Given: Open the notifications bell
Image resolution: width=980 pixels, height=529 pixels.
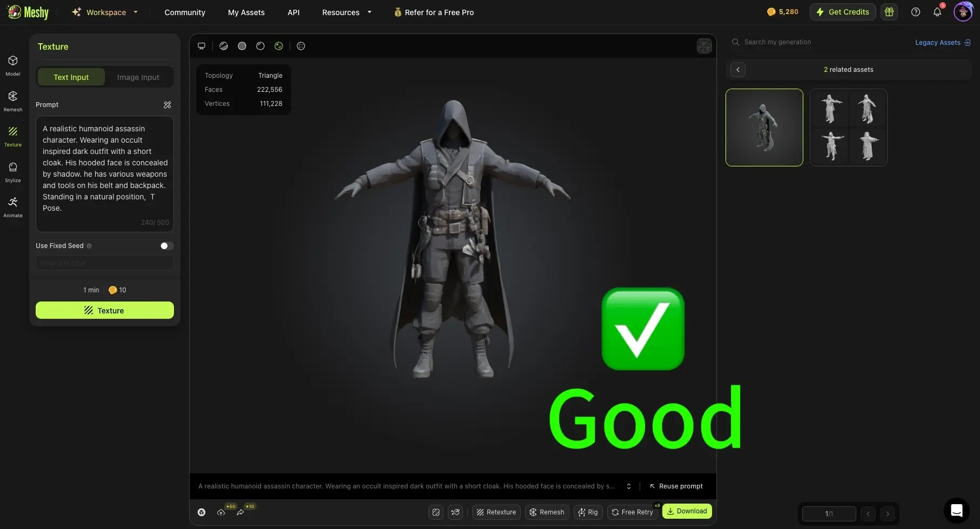Looking at the screenshot, I should [937, 12].
